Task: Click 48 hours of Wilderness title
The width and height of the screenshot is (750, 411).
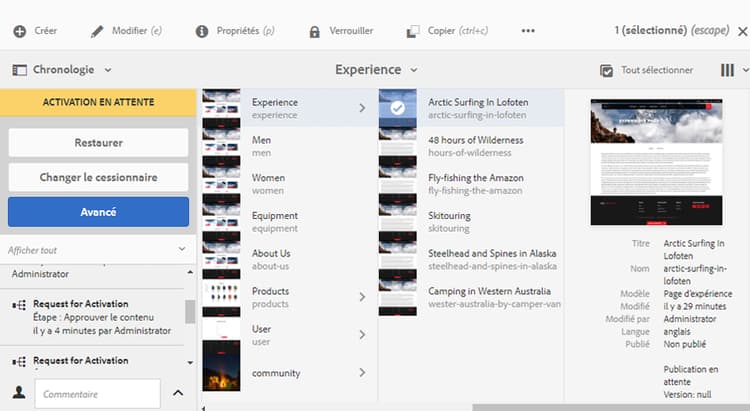Action: (x=475, y=140)
